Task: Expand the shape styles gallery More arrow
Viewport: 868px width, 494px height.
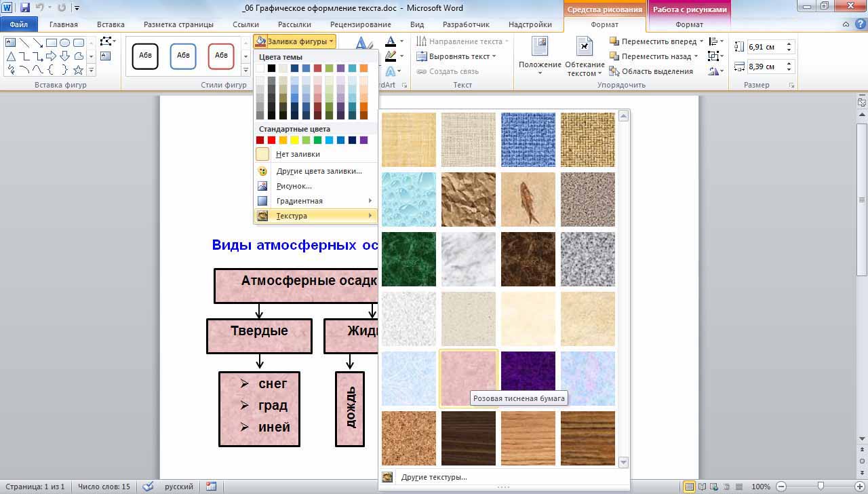Action: click(x=245, y=70)
